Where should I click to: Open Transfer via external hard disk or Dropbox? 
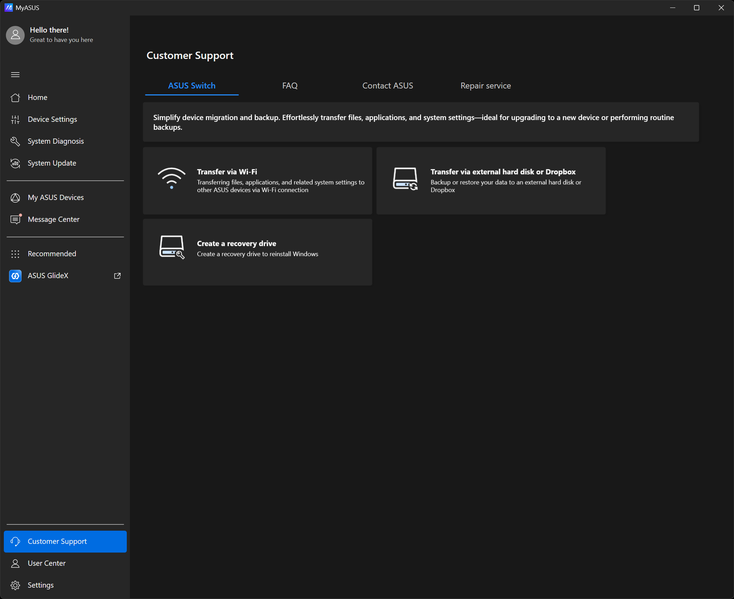(491, 181)
